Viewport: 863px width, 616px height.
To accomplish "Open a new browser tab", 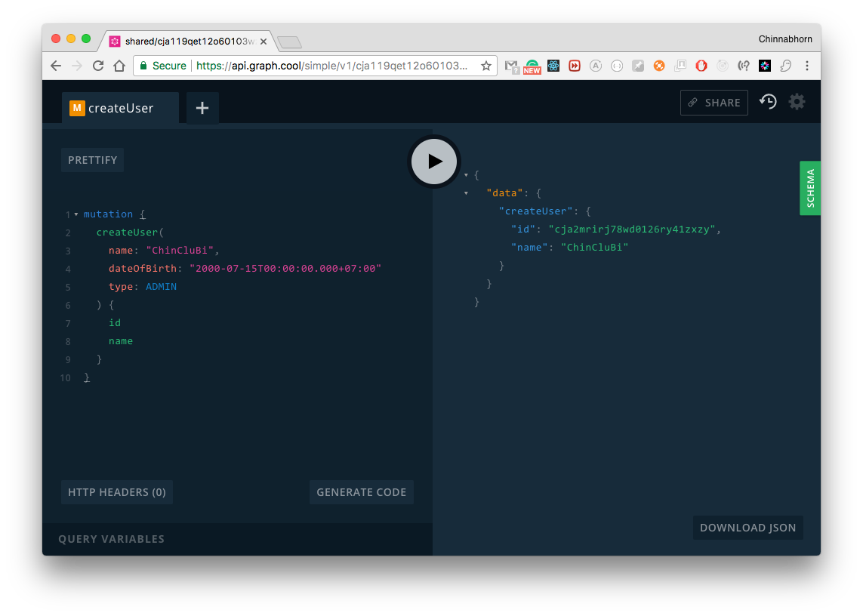I will click(x=289, y=42).
